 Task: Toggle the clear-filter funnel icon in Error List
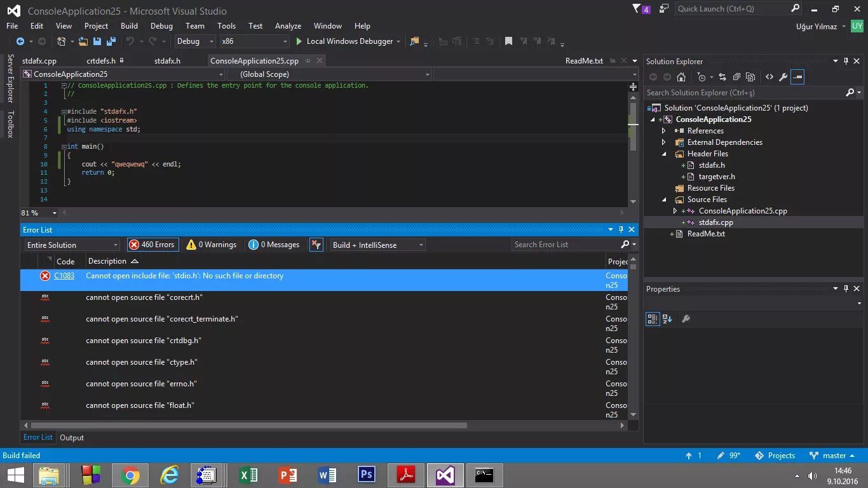click(316, 245)
